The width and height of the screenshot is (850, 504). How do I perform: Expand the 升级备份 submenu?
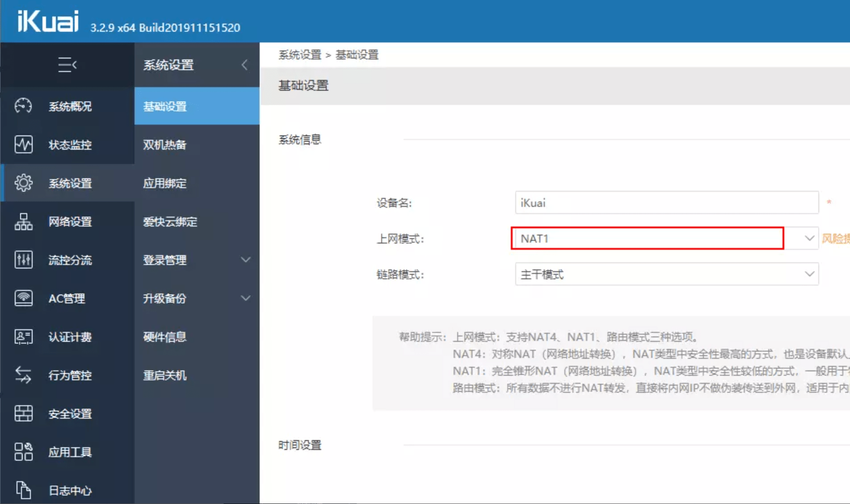[245, 298]
